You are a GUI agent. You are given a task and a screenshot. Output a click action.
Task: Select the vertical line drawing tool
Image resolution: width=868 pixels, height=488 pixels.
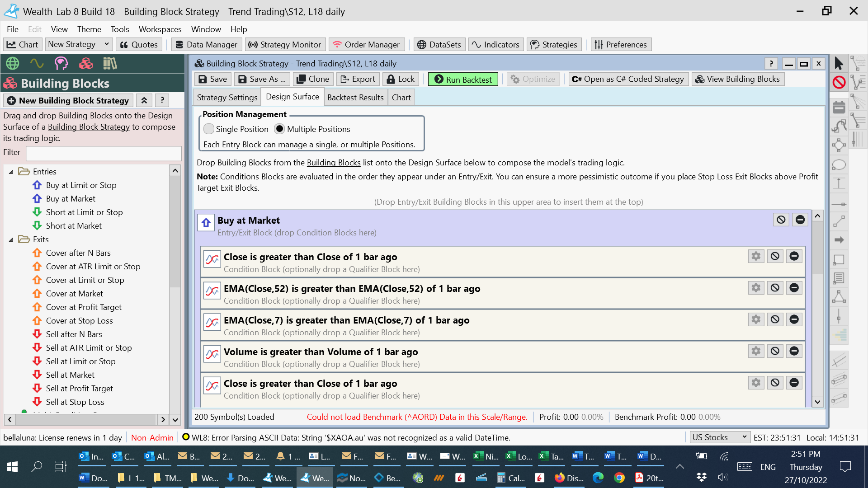click(x=839, y=316)
